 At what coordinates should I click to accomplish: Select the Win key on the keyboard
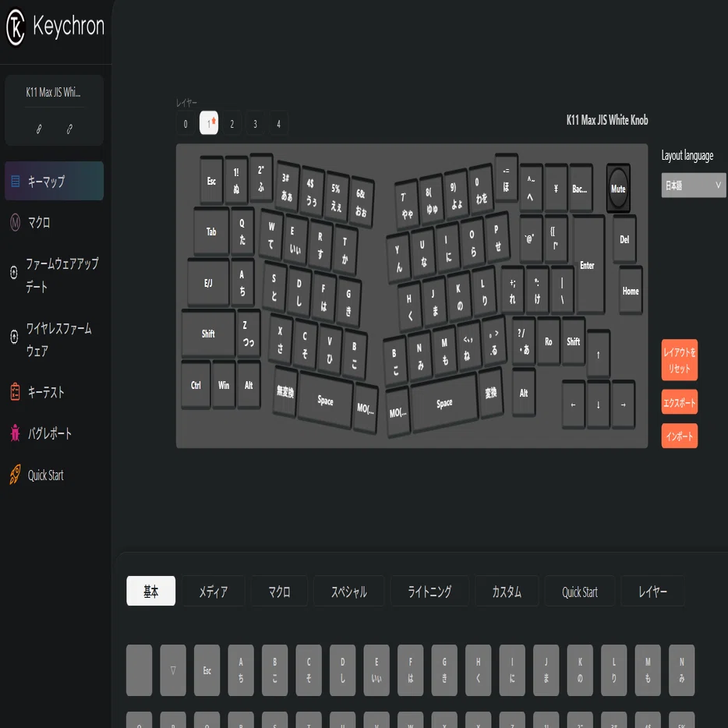point(224,385)
